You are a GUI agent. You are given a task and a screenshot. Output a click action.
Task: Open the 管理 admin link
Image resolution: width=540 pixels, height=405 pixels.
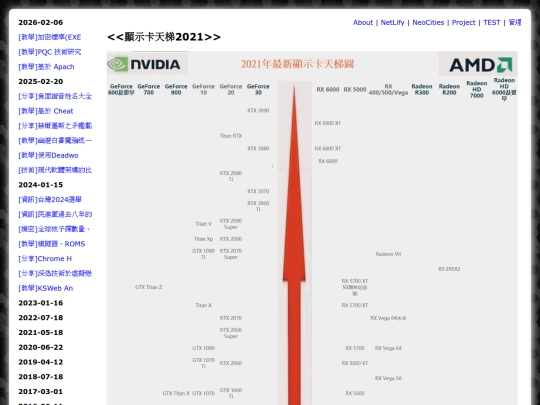(x=515, y=22)
